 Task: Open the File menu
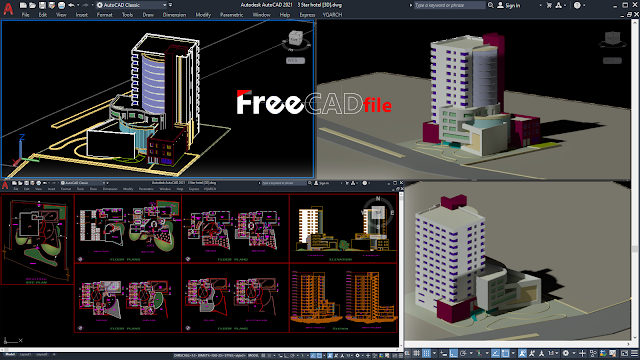point(25,15)
